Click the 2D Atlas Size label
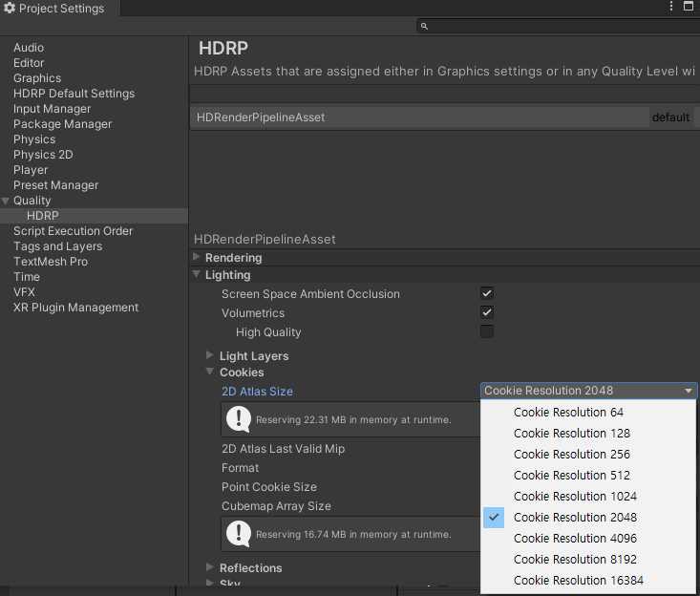 (x=257, y=391)
